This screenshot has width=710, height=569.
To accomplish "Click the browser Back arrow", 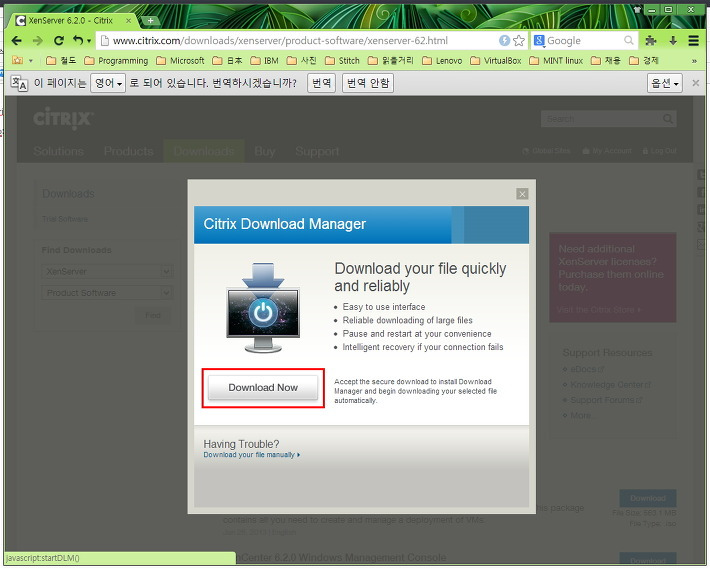I will 17,41.
